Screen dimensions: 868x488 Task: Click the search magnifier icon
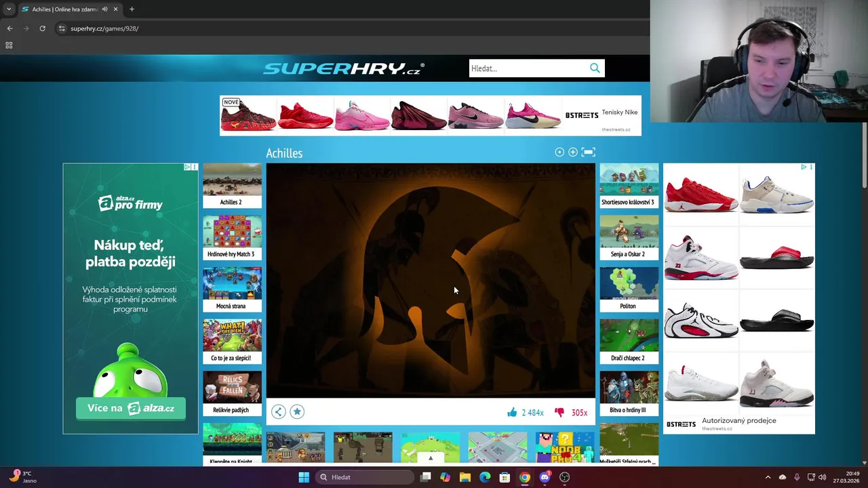(595, 68)
